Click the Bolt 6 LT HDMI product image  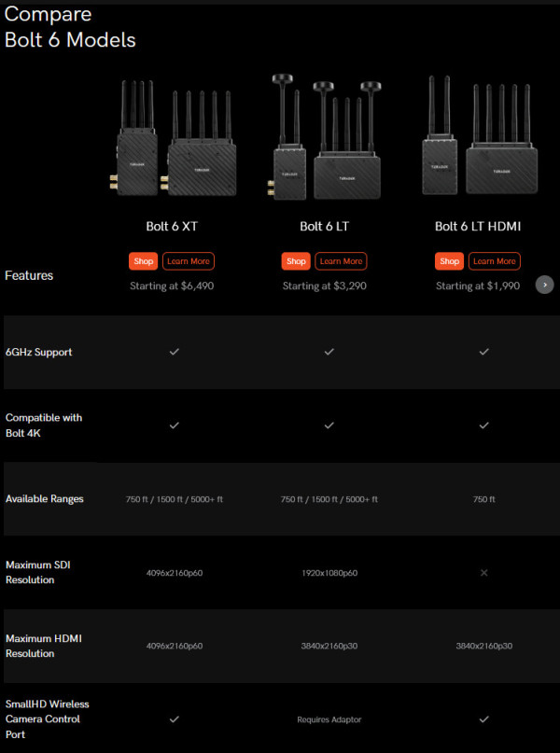pyautogui.click(x=483, y=138)
